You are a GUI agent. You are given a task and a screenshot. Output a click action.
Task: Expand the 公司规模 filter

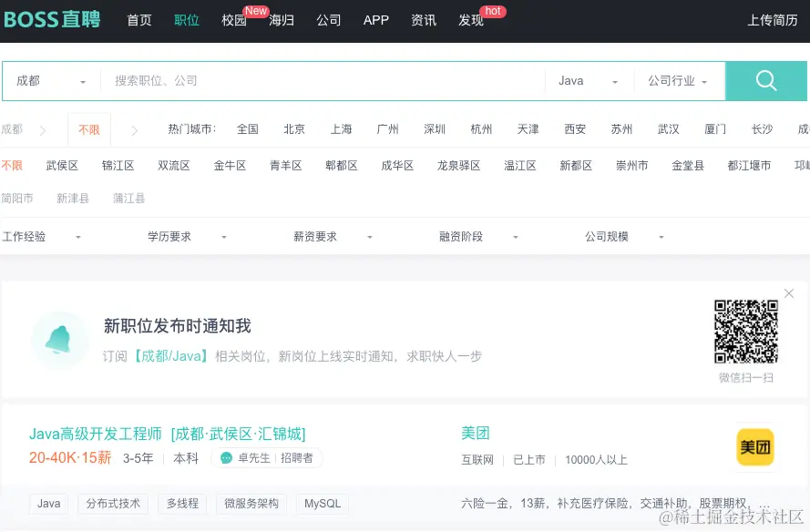pos(624,237)
